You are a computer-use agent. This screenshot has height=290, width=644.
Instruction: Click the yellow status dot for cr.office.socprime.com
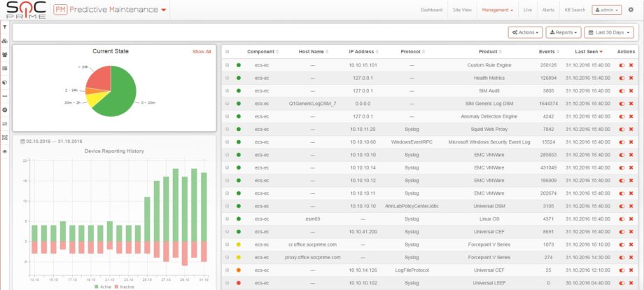(x=239, y=244)
